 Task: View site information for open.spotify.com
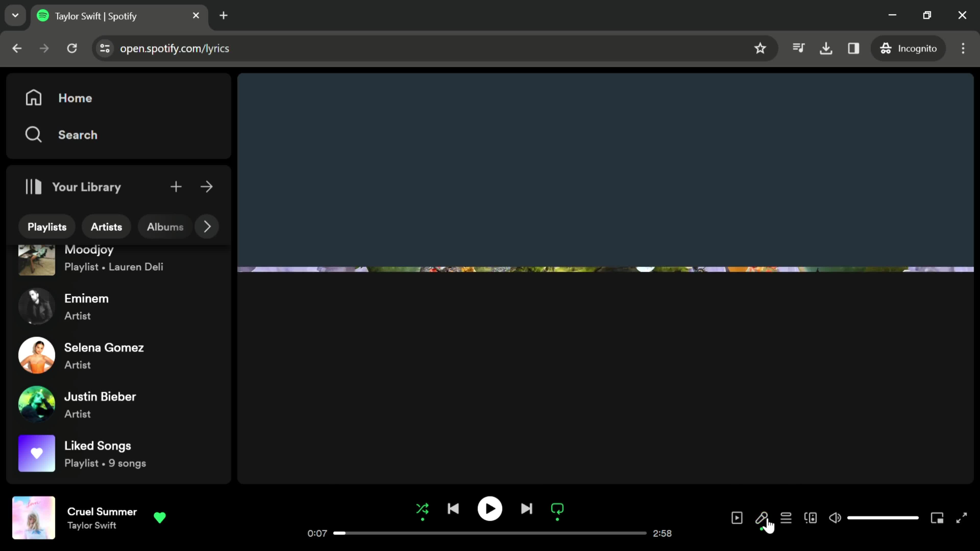[x=105, y=48]
